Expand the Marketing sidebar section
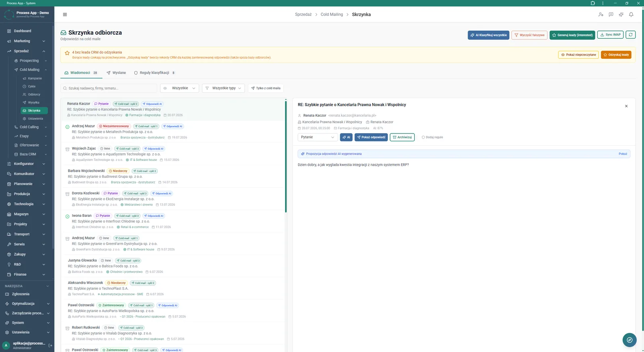 coord(27,41)
